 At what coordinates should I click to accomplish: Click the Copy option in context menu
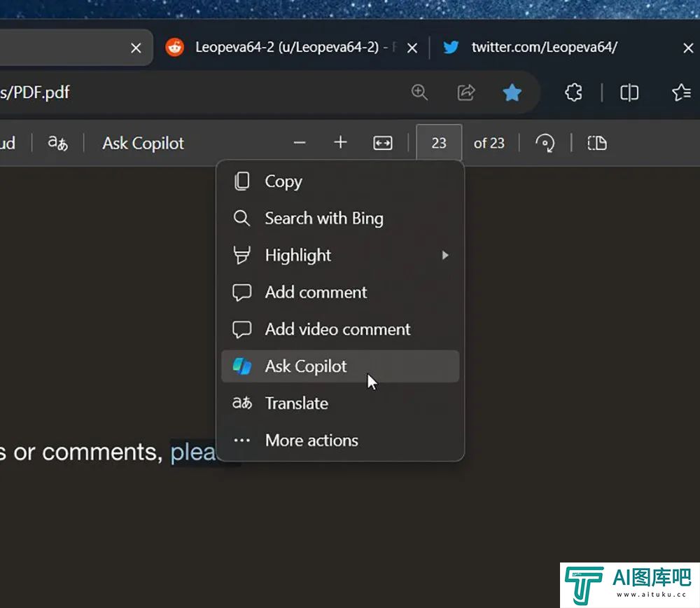click(340, 181)
